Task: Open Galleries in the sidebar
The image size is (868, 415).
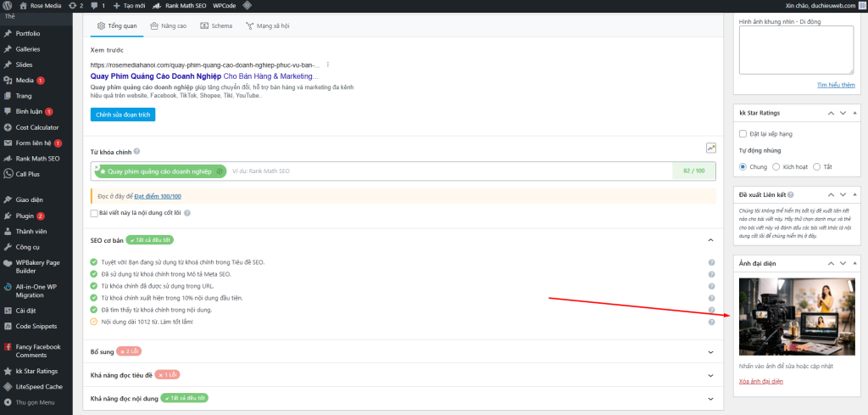Action: pyautogui.click(x=27, y=49)
